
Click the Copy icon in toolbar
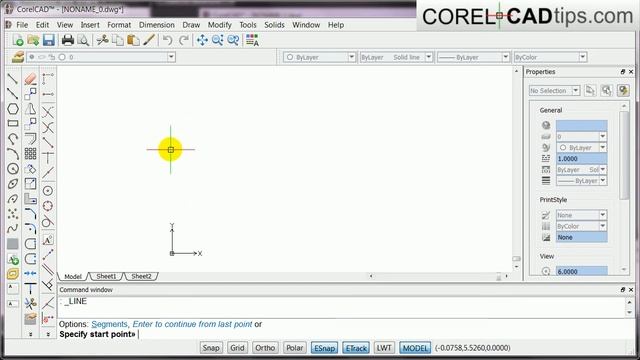118,40
